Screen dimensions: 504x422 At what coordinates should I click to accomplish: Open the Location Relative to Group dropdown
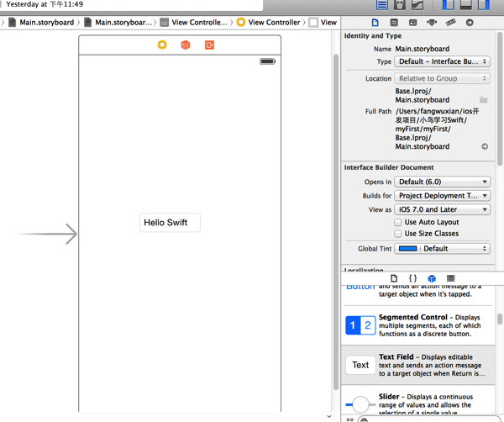pyautogui.click(x=443, y=78)
